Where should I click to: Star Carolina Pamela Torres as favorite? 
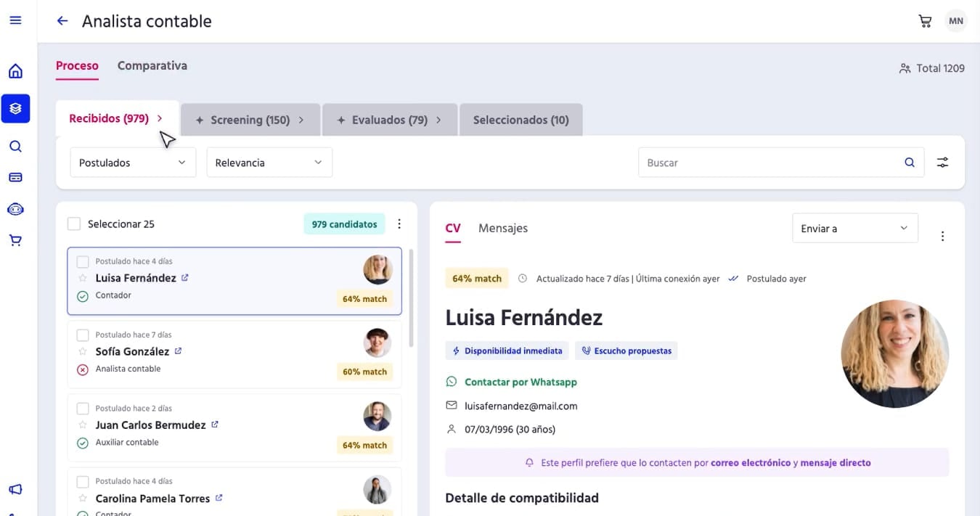click(83, 499)
